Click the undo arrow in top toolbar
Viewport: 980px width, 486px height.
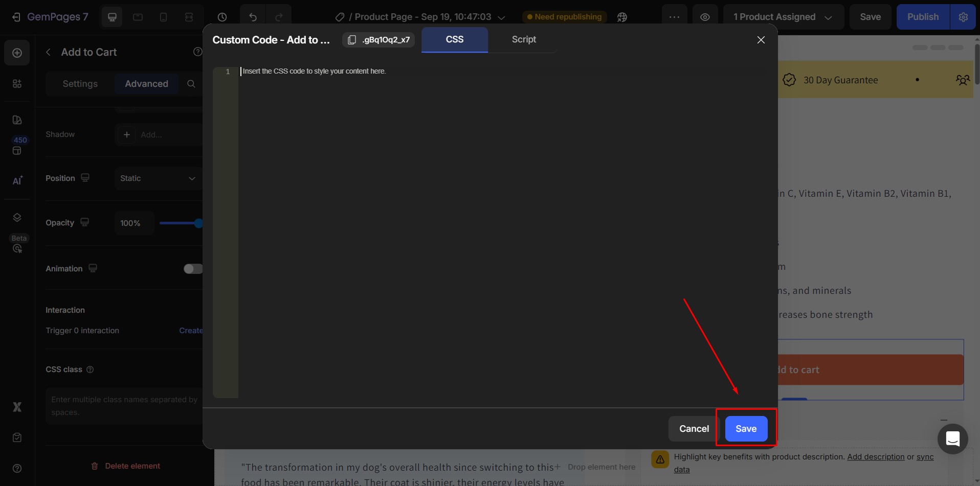253,17
